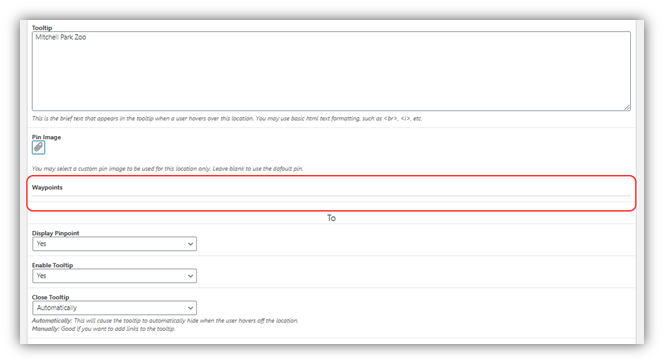Click the Enable Tooltip label
The width and height of the screenshot is (664, 364).
53,265
